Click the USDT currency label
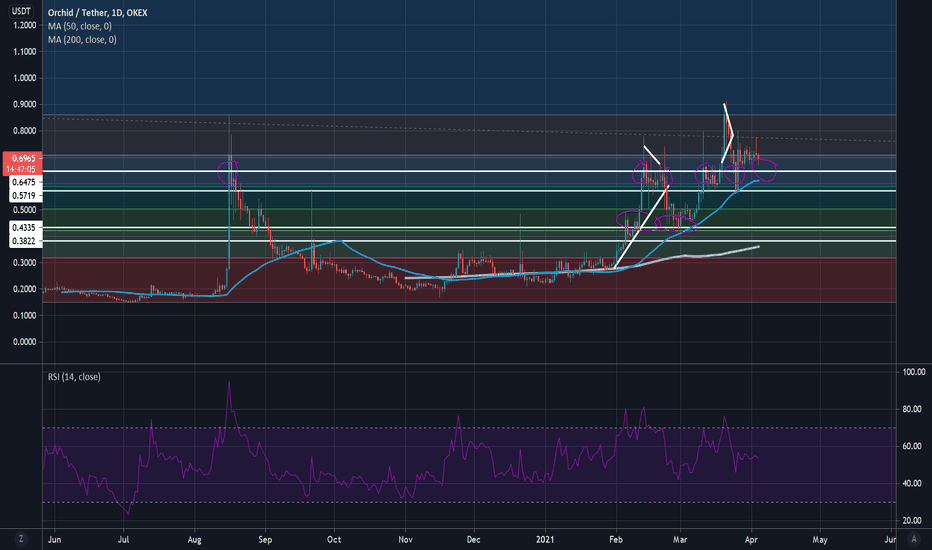The width and height of the screenshot is (932, 550). tap(21, 11)
